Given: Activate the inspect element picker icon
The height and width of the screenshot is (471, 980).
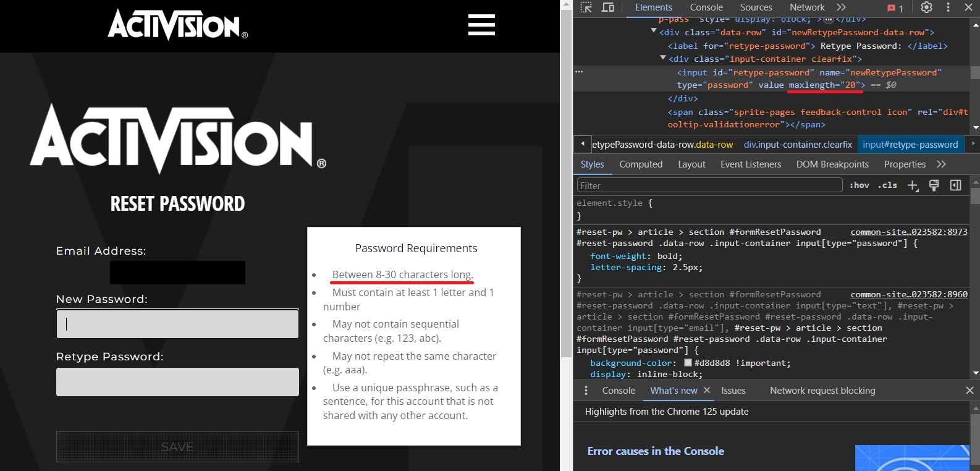Looking at the screenshot, I should pos(586,7).
